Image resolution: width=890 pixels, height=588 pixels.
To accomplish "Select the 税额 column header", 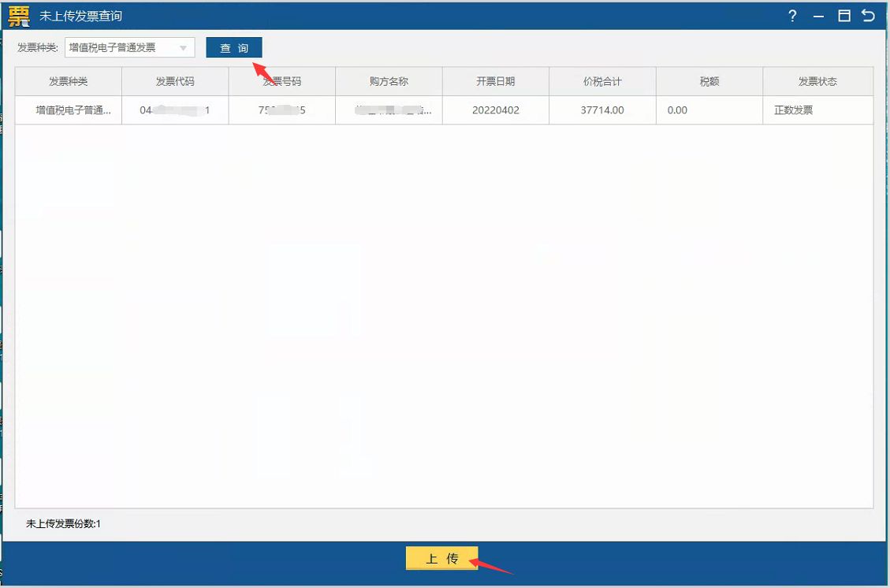I will [x=709, y=82].
